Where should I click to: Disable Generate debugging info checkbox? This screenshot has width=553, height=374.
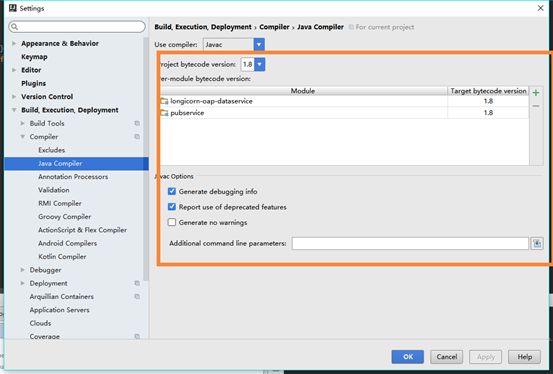pos(172,191)
